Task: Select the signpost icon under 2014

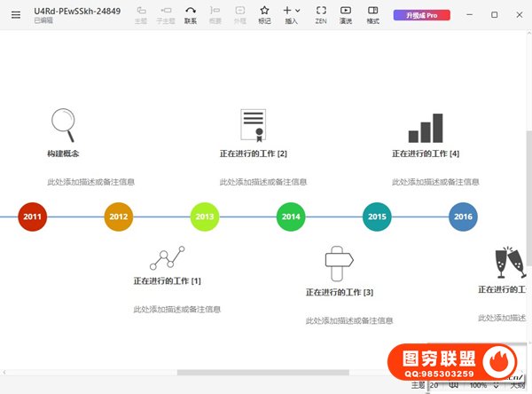Action: pyautogui.click(x=339, y=261)
